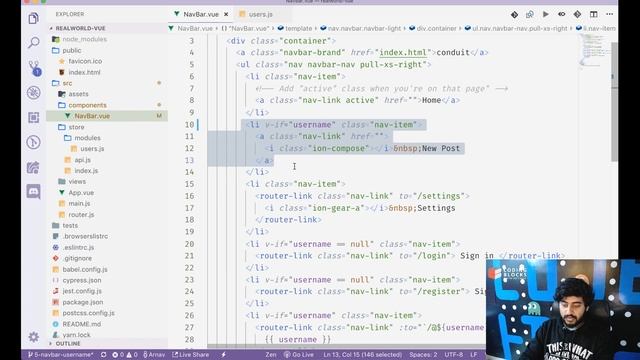Click the open changes icon beside run

[x=530, y=14]
